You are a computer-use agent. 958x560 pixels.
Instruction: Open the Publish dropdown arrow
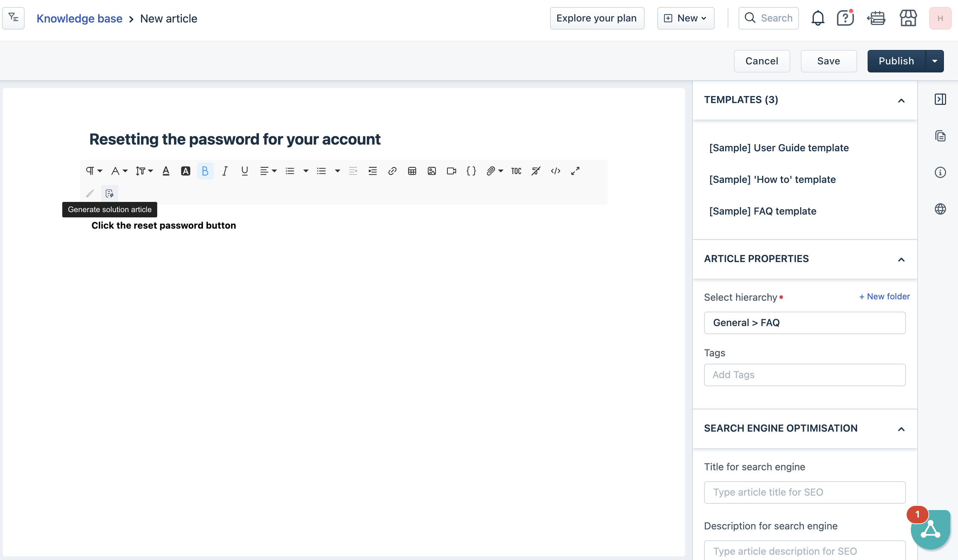click(x=934, y=61)
